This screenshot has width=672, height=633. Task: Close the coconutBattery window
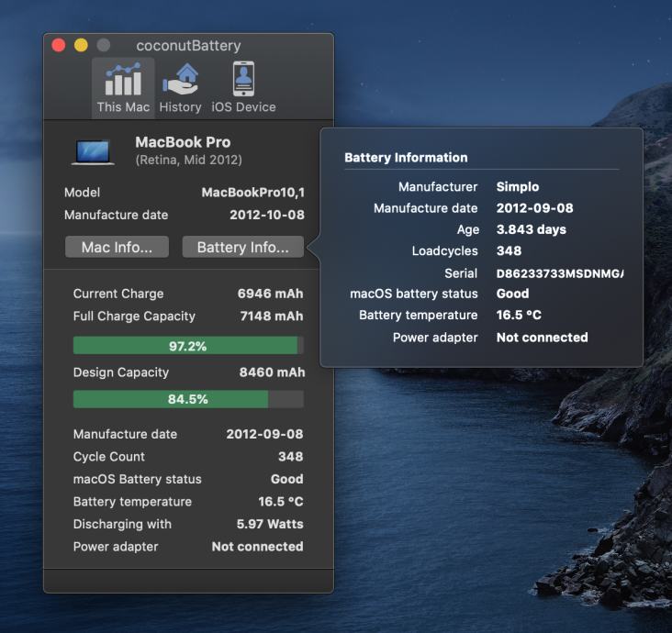(x=59, y=45)
